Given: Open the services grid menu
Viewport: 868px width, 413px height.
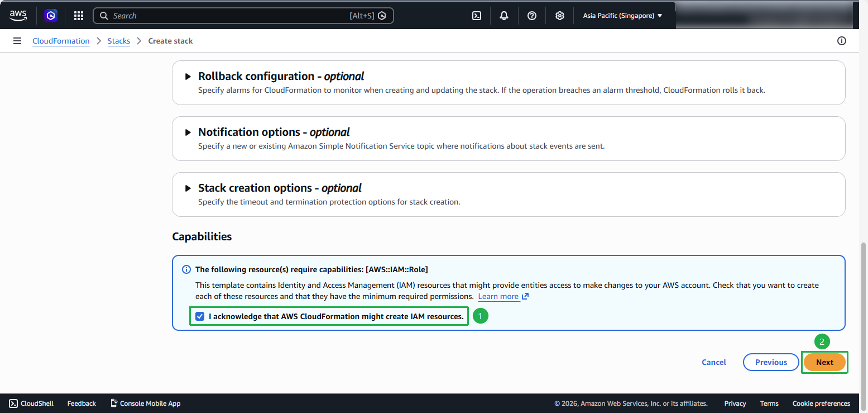Looking at the screenshot, I should [x=79, y=16].
